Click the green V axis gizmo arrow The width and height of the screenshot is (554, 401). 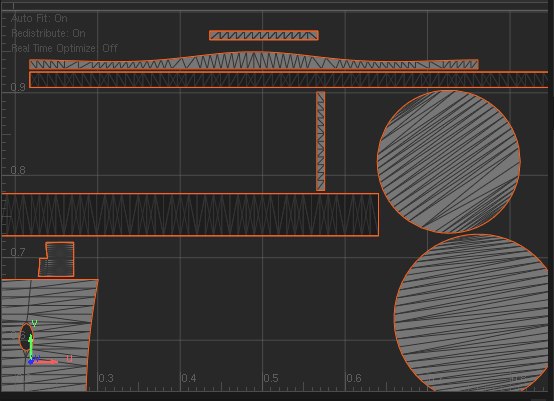click(31, 346)
